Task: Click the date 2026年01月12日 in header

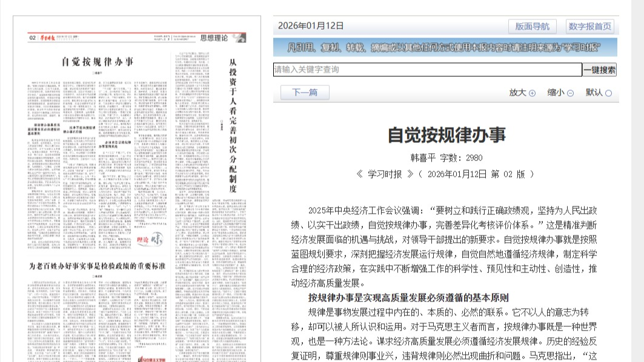Action: tap(311, 26)
